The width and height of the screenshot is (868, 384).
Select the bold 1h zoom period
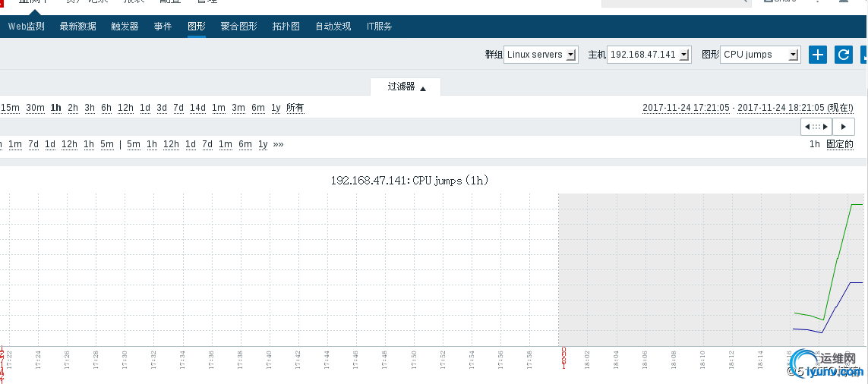pos(56,107)
